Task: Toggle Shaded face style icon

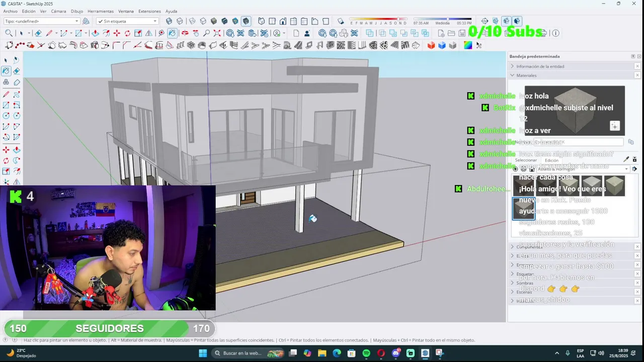Action: pyautogui.click(x=214, y=21)
